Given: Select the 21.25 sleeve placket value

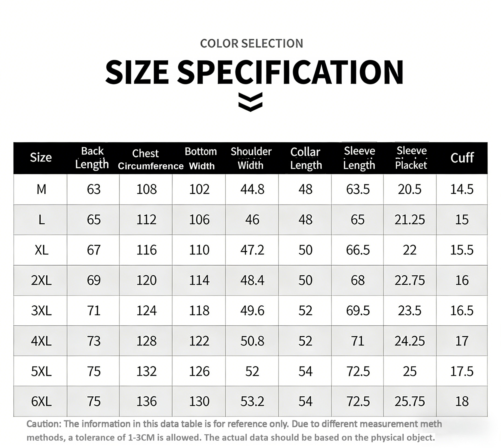Looking at the screenshot, I should 410,220.
